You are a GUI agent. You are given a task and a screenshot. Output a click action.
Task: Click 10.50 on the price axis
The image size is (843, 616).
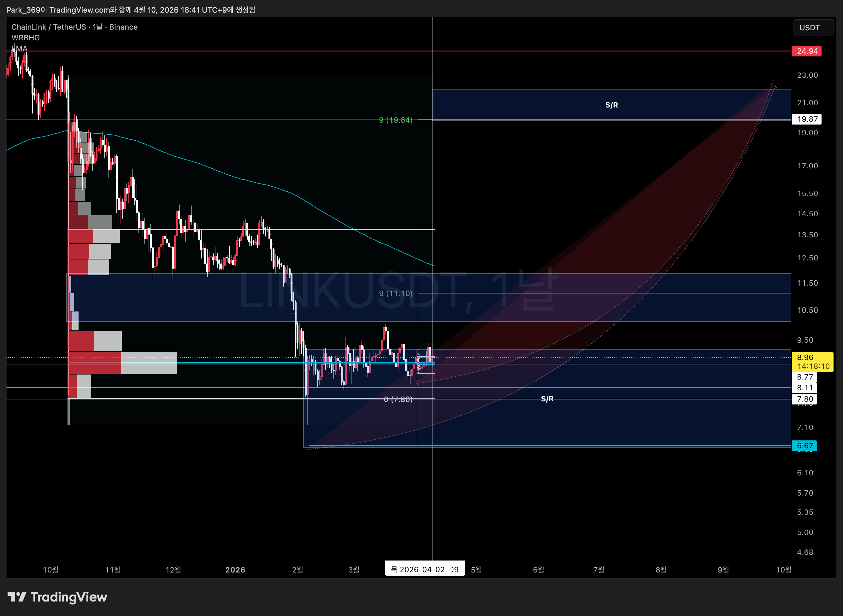(x=807, y=310)
